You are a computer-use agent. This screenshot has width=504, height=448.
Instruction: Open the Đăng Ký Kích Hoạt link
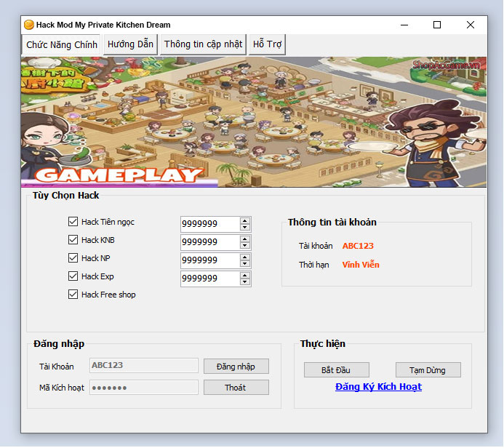click(x=379, y=387)
